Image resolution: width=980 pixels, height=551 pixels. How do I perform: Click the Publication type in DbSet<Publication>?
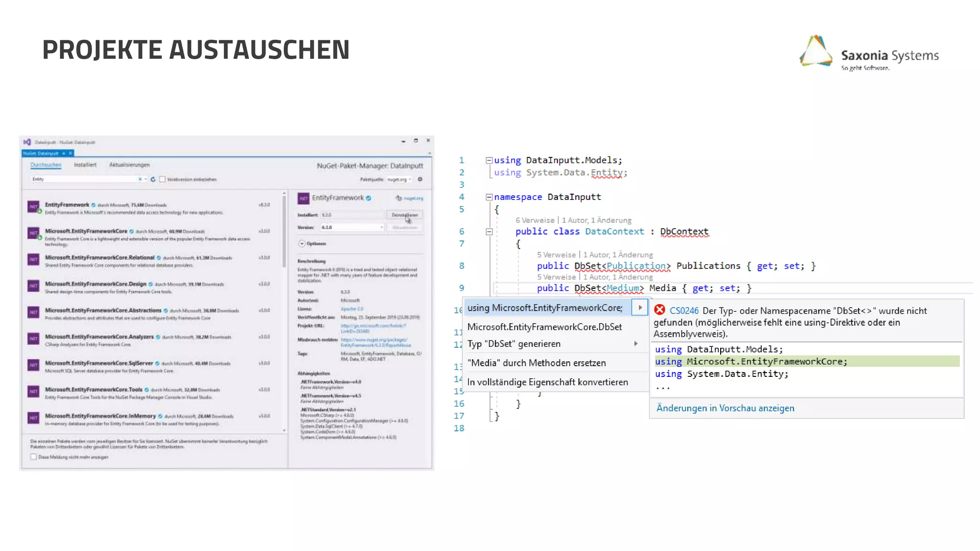tap(636, 266)
